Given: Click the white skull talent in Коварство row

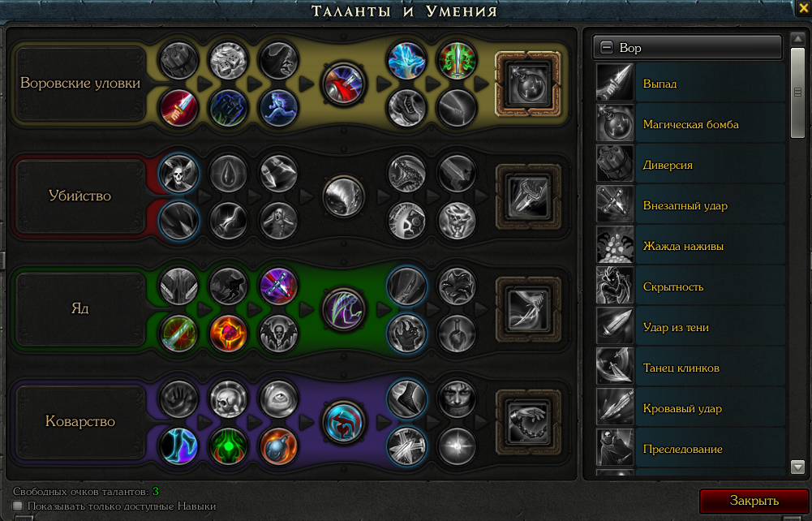Looking at the screenshot, I should pyautogui.click(x=229, y=399).
